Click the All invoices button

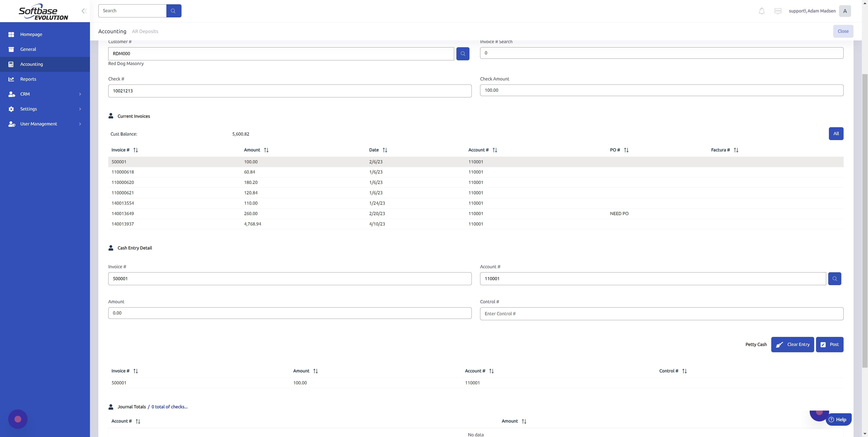coord(836,133)
